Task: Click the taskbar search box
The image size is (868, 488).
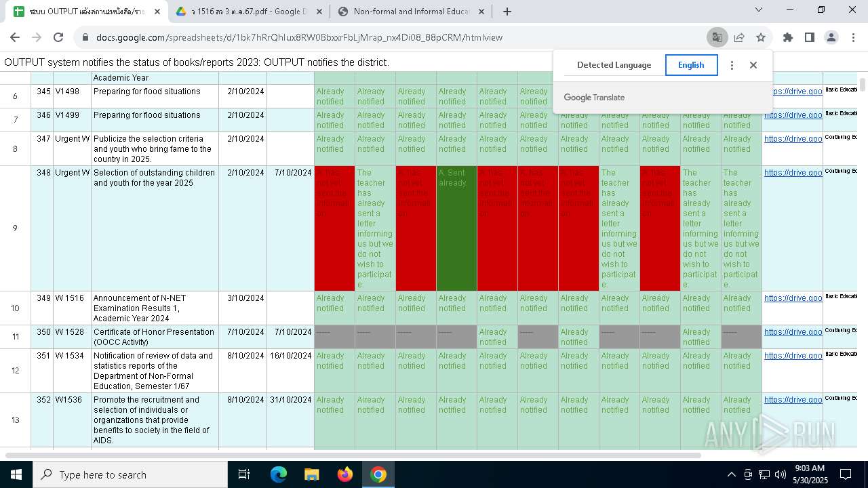Action: point(130,474)
